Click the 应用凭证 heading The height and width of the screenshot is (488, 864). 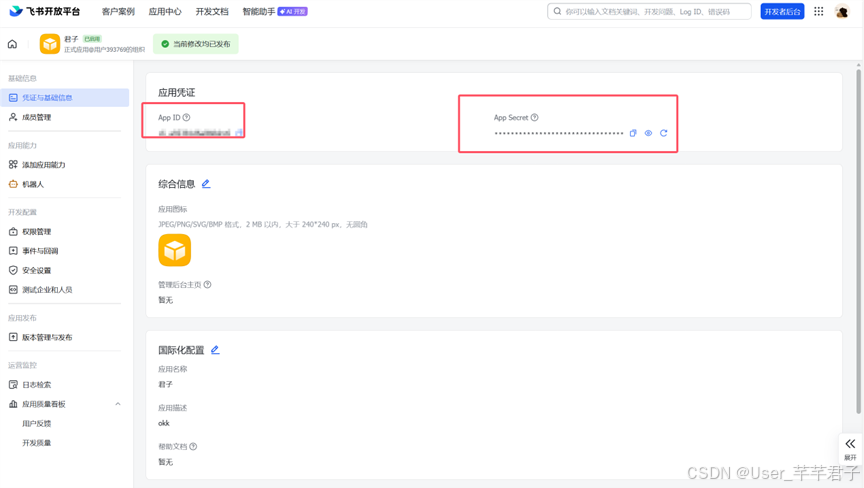pos(176,93)
